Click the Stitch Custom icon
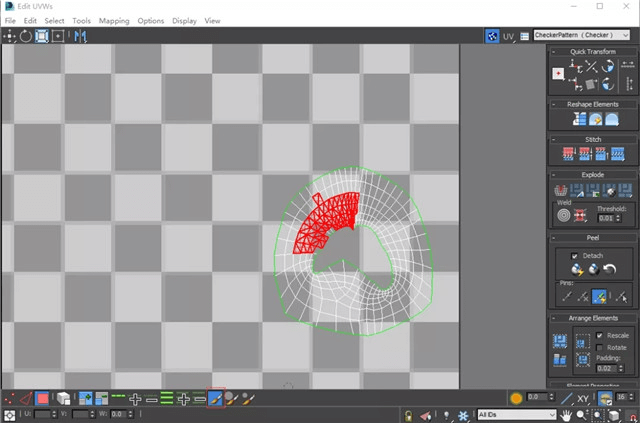The image size is (640, 423). pyautogui.click(x=618, y=154)
